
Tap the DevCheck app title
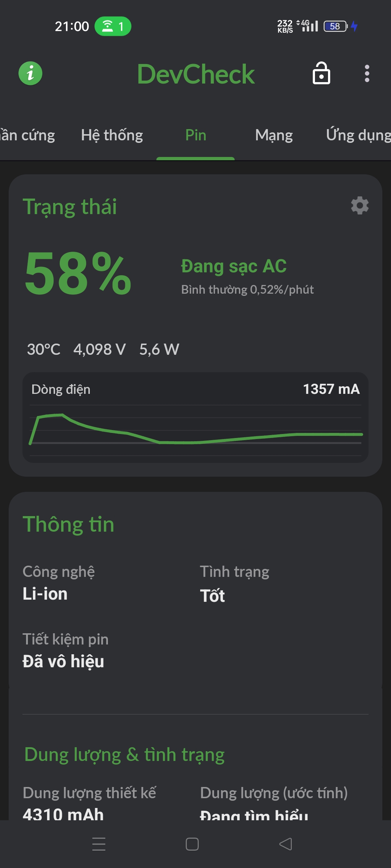point(195,74)
